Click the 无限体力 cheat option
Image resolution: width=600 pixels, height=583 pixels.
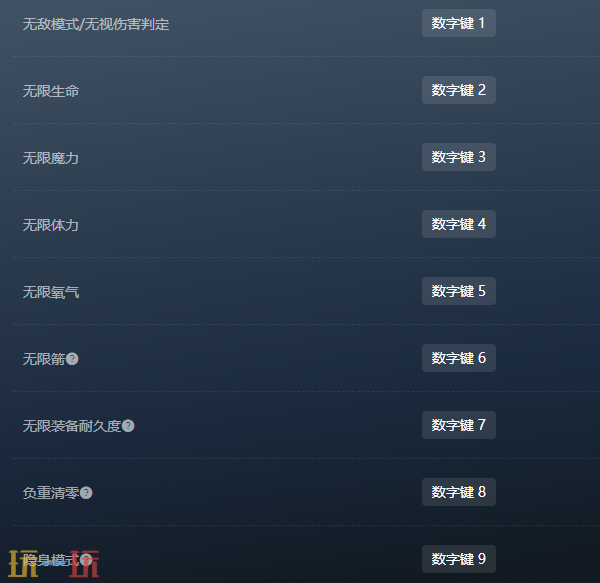point(51,225)
